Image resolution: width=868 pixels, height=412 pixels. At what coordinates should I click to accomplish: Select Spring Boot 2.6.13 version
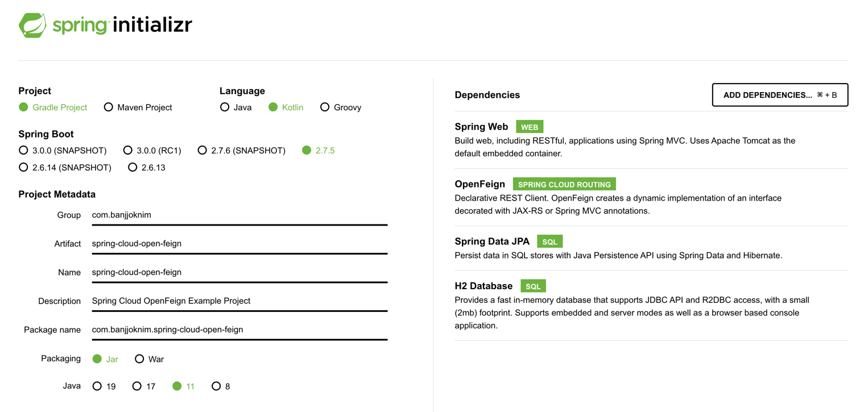tap(133, 168)
